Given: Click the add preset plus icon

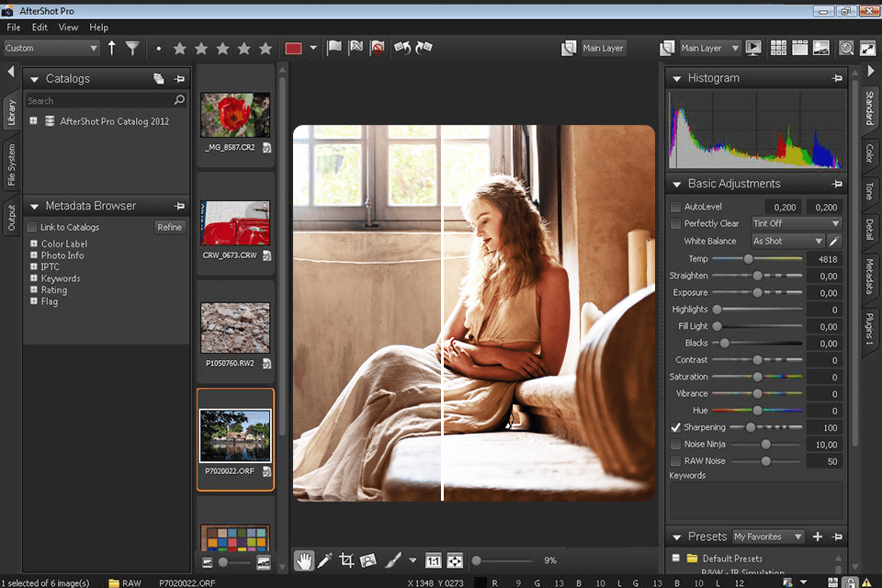Looking at the screenshot, I should (x=818, y=537).
